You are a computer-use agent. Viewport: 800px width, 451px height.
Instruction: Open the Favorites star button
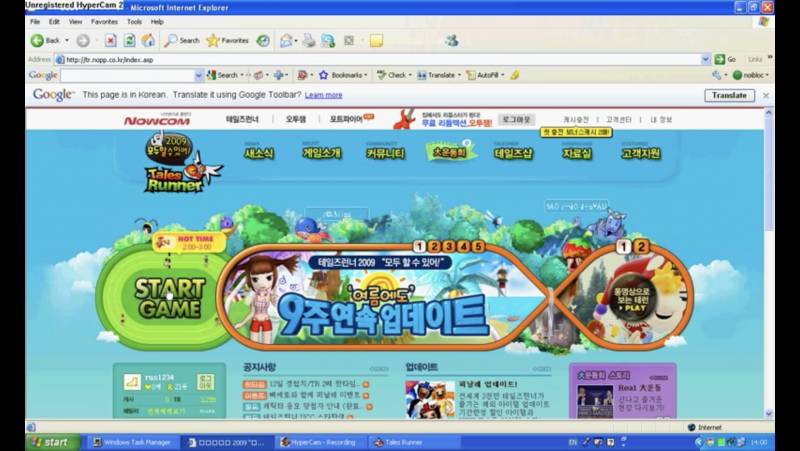click(227, 40)
